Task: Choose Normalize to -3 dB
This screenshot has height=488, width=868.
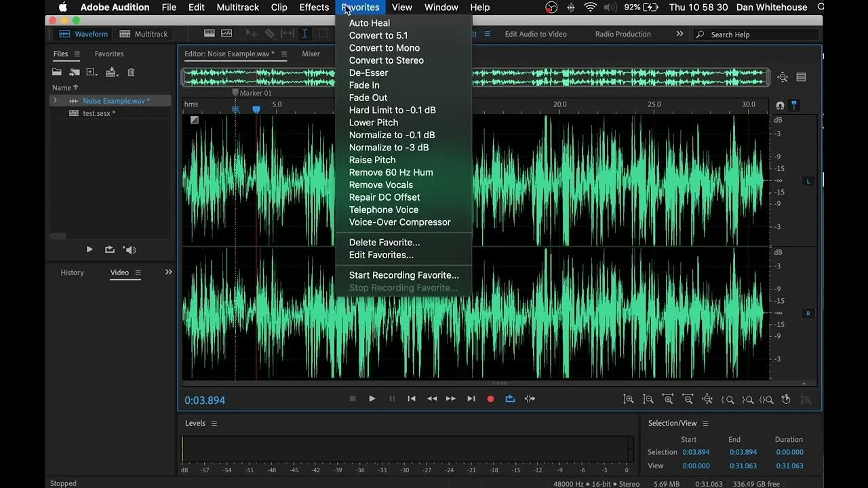Action: tap(389, 147)
